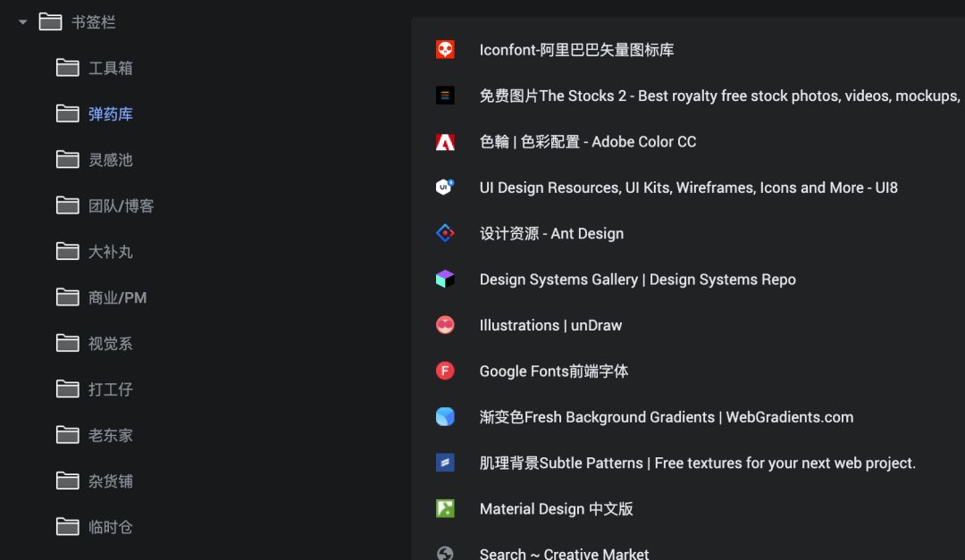Click the Iconfont bookmark favicon
965x560 pixels.
445,49
